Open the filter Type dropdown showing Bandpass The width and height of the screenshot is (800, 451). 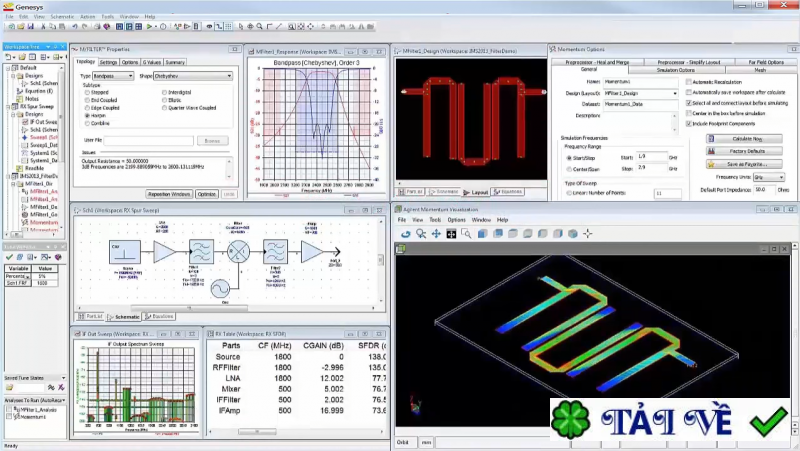(114, 76)
